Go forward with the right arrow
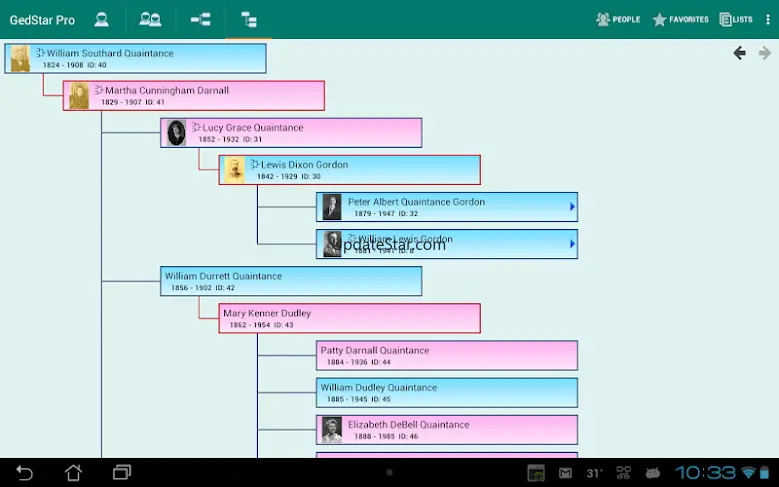779x487 pixels. 765,53
